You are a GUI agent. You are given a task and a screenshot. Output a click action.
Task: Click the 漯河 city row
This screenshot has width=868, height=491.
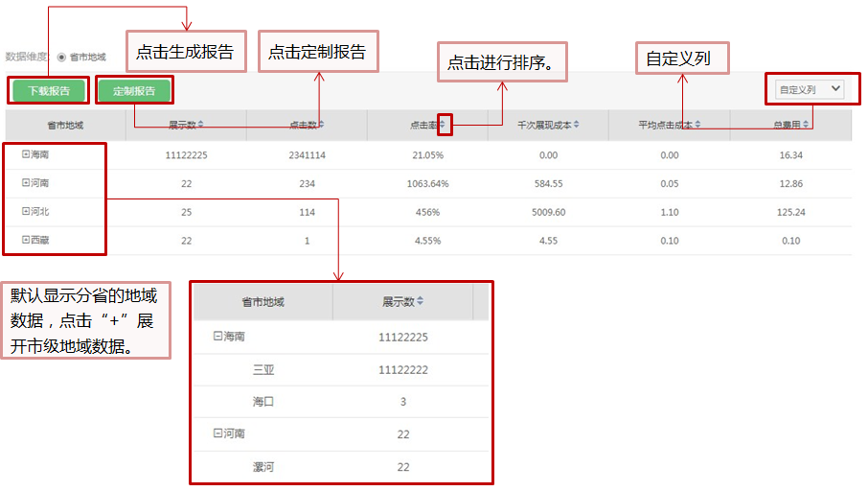point(263,466)
